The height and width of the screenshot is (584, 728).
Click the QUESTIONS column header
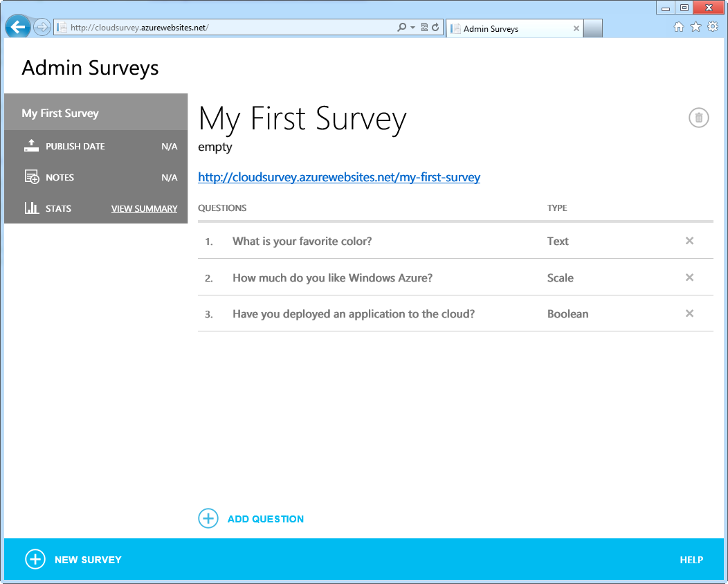click(222, 208)
